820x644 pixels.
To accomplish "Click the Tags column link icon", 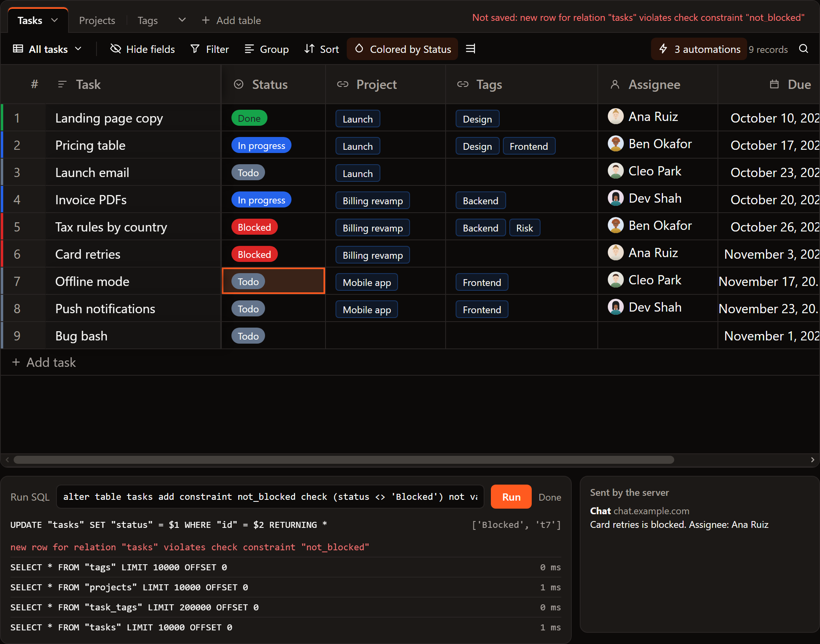I will point(463,84).
